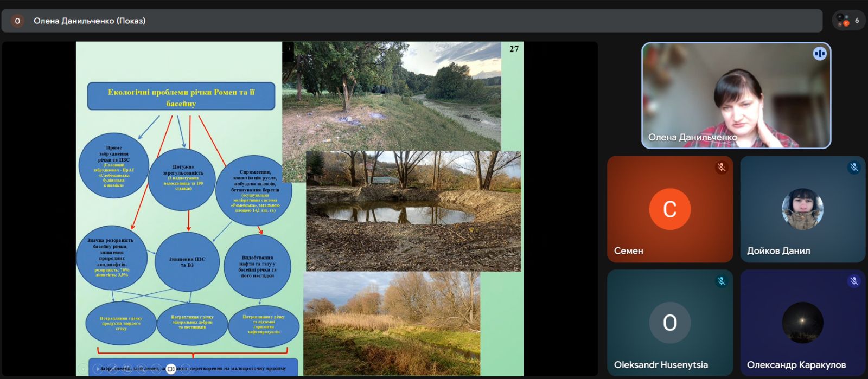Select Oleksandr Husenytsia's gray avatar
The width and height of the screenshot is (868, 379).
pos(669,323)
